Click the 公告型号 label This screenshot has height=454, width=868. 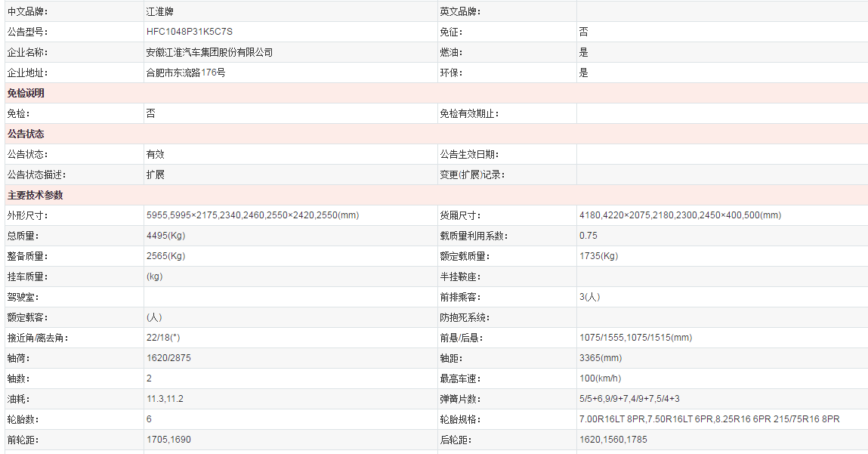27,32
